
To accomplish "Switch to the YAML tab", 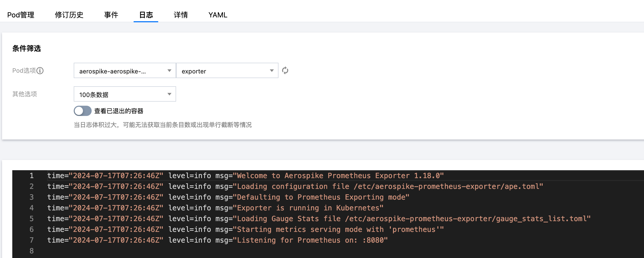I will click(218, 15).
